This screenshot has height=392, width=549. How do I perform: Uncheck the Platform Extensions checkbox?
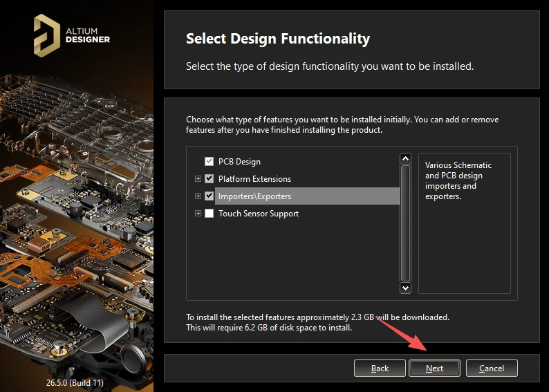click(x=209, y=178)
